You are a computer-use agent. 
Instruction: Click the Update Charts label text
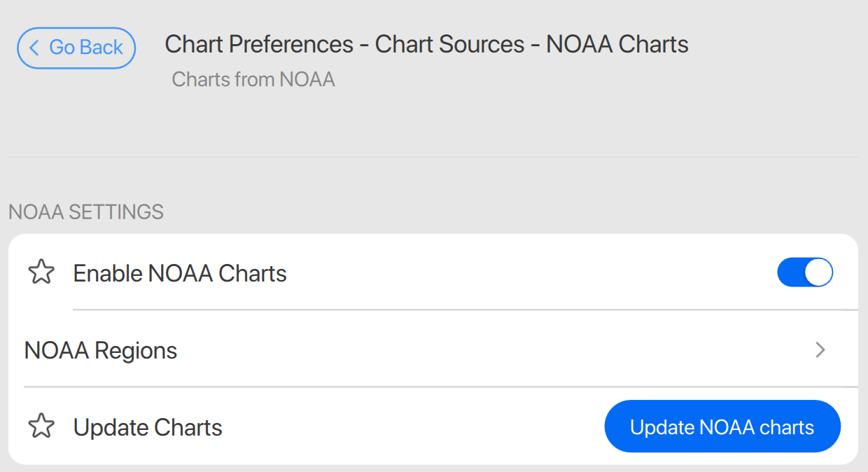[148, 427]
